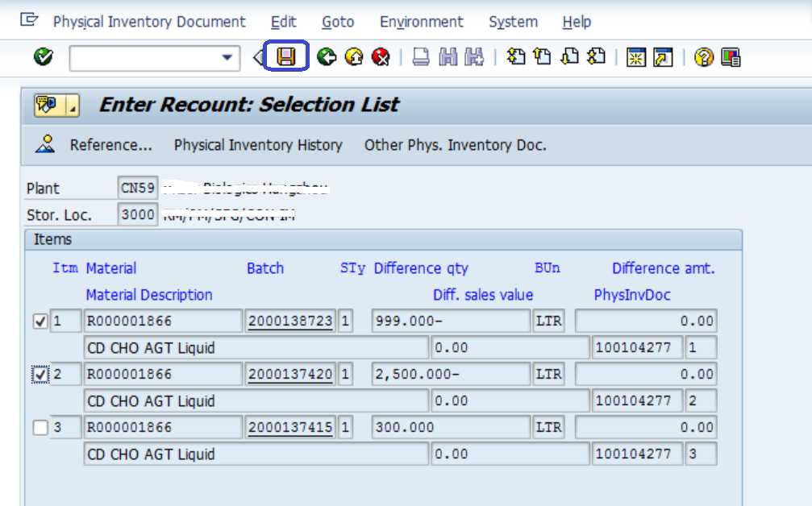Open the Edit menu
Image resolution: width=812 pixels, height=506 pixels.
(283, 22)
